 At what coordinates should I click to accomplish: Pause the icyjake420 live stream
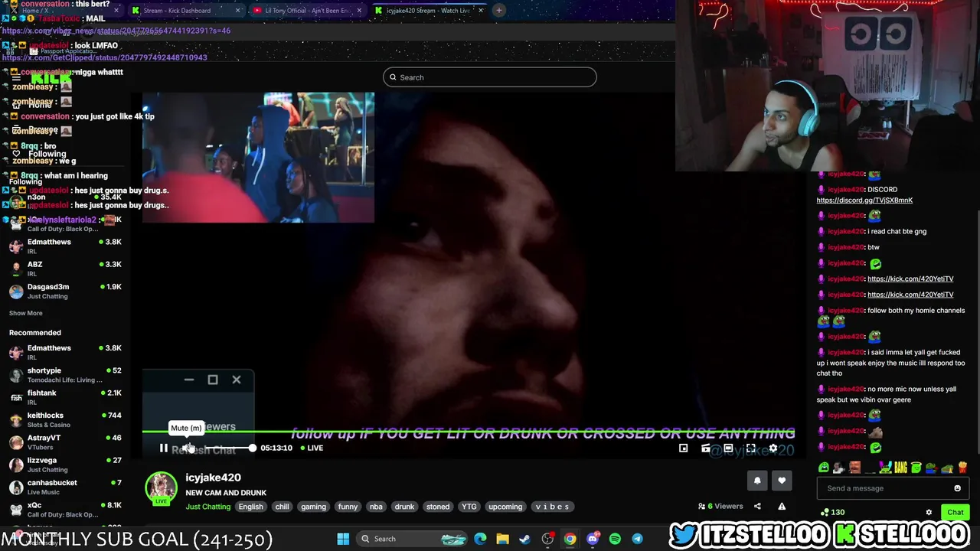point(163,448)
